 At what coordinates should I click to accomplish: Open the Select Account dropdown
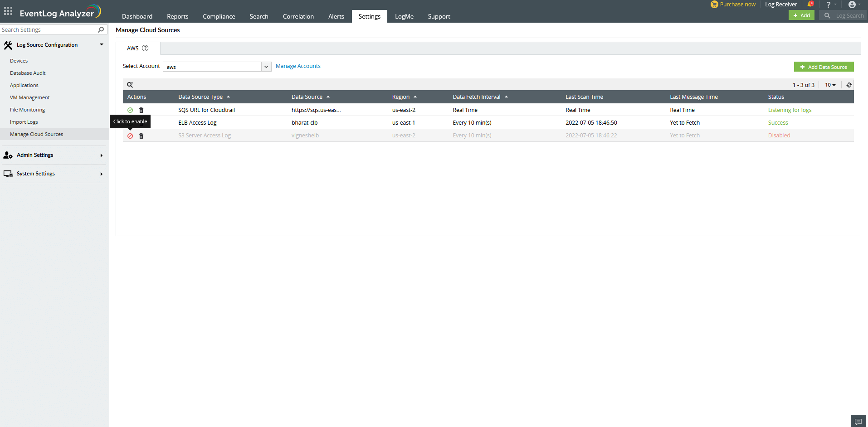[266, 67]
